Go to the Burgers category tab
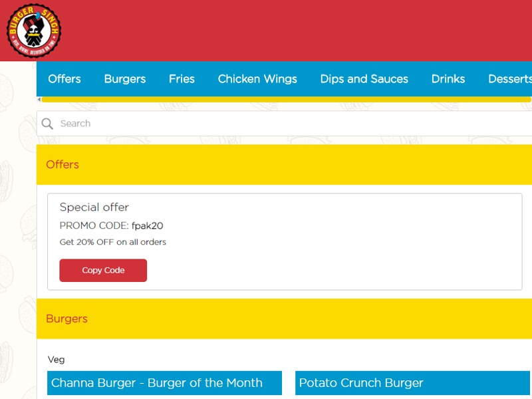This screenshot has height=399, width=532. 125,79
